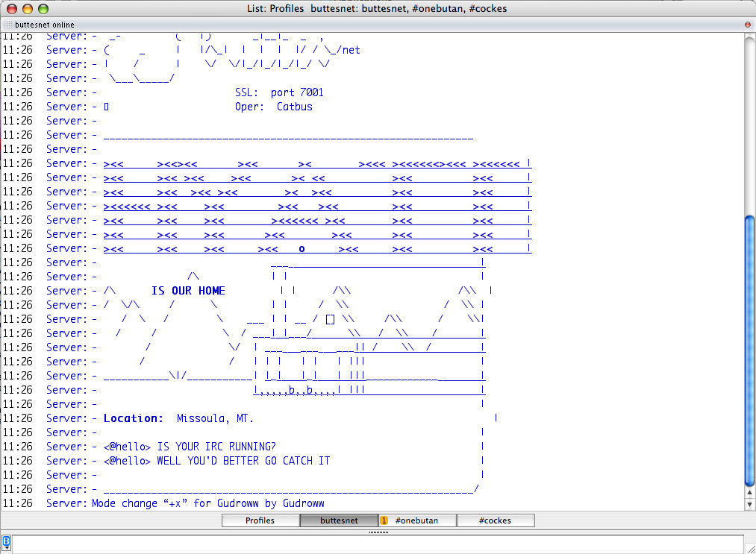Zoom the window with the green button

43,9
